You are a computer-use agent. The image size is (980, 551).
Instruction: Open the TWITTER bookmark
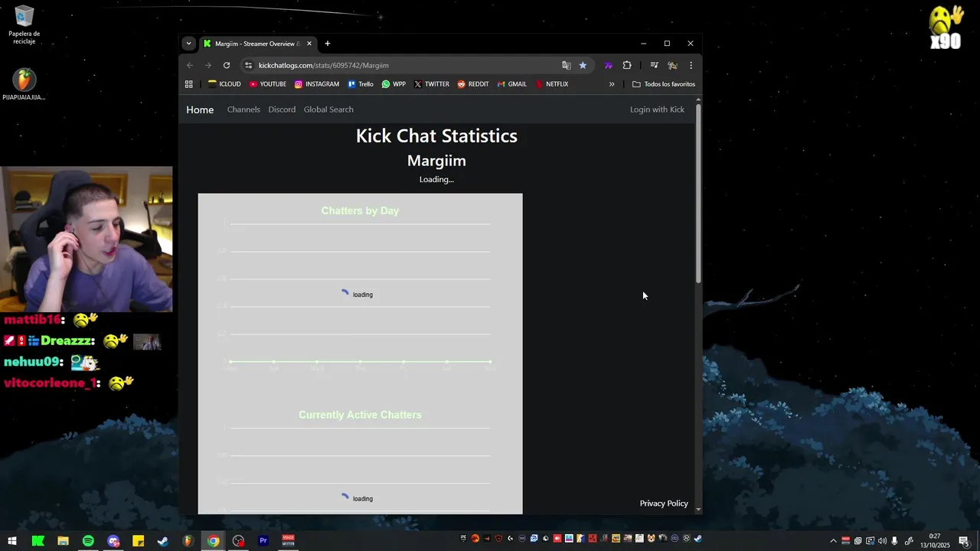(432, 84)
